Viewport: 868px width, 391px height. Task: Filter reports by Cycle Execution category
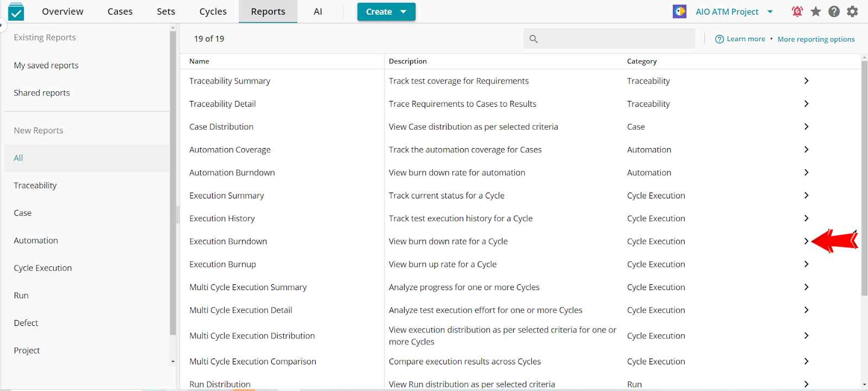pyautogui.click(x=43, y=268)
